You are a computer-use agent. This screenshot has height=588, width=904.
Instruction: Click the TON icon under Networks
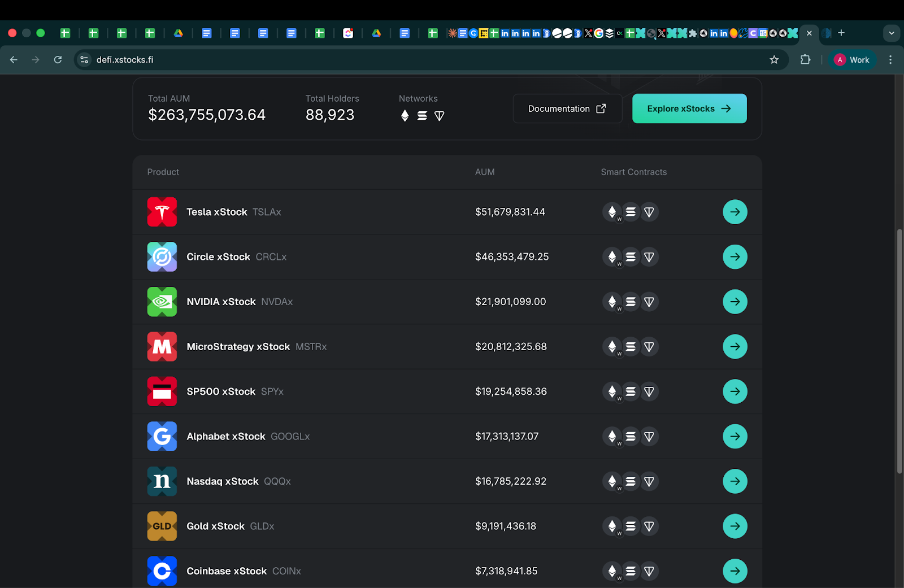coord(439,116)
